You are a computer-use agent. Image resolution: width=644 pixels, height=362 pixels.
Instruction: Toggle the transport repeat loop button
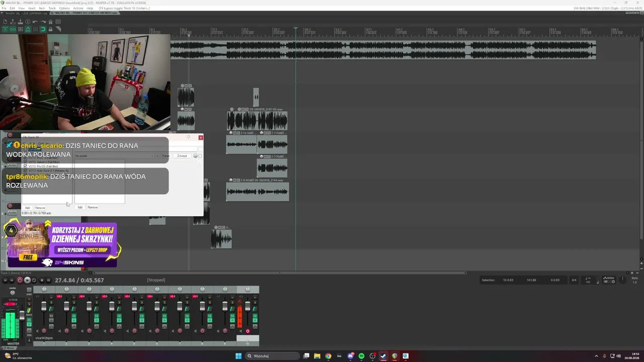pos(34,280)
